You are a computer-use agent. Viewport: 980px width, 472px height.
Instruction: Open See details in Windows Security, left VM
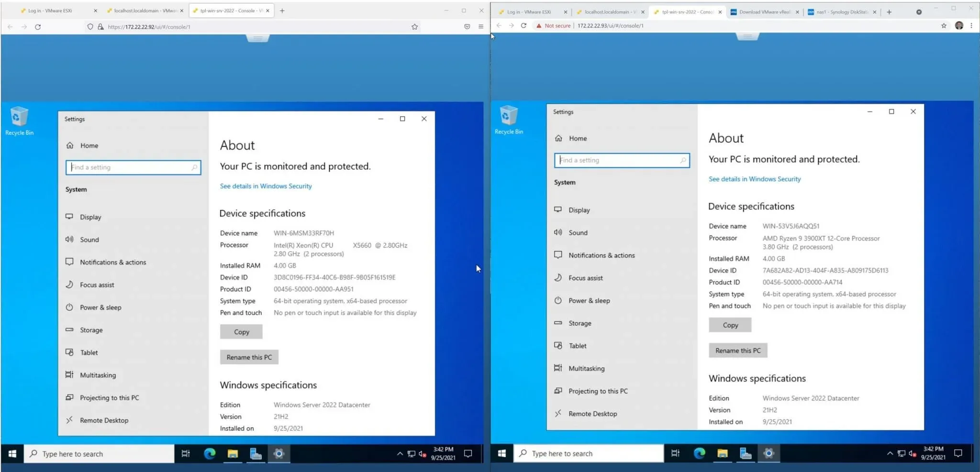click(x=266, y=186)
